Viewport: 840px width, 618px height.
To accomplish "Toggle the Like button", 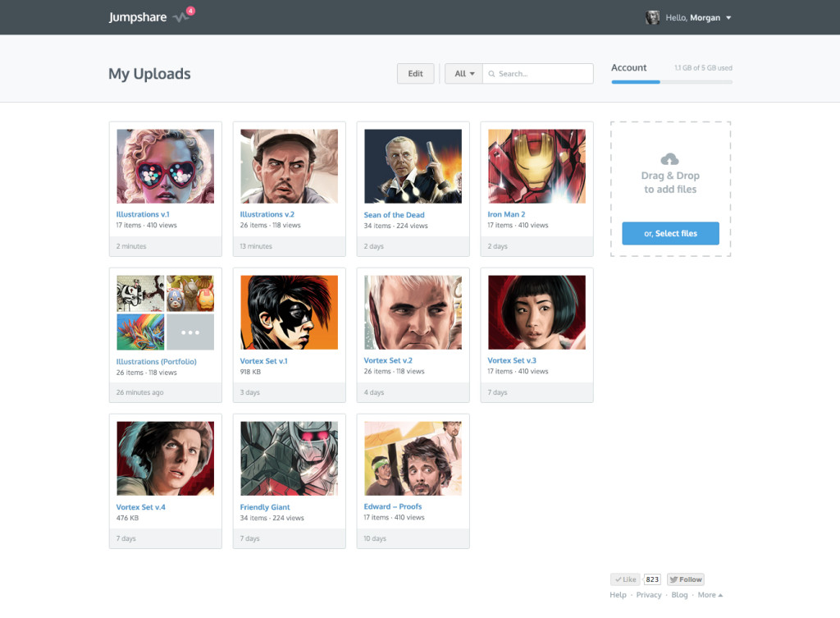I will (x=624, y=578).
